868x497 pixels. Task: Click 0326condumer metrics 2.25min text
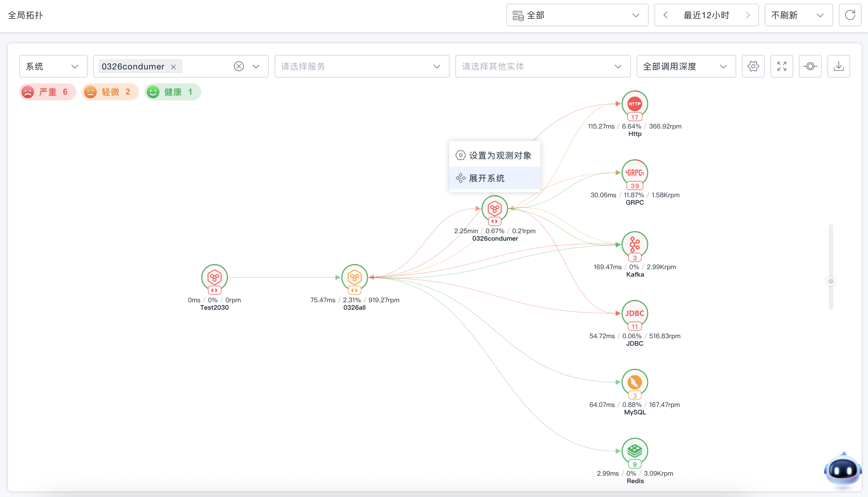pyautogui.click(x=466, y=231)
